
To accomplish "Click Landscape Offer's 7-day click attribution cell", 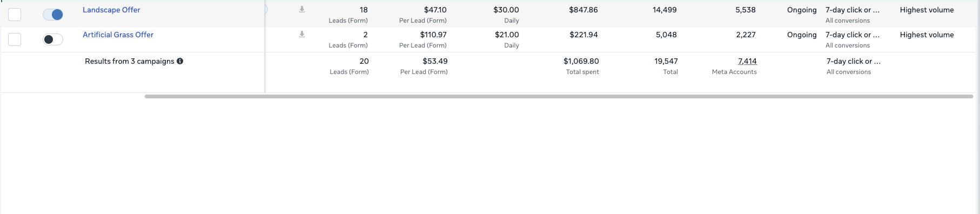I will 853,15.
